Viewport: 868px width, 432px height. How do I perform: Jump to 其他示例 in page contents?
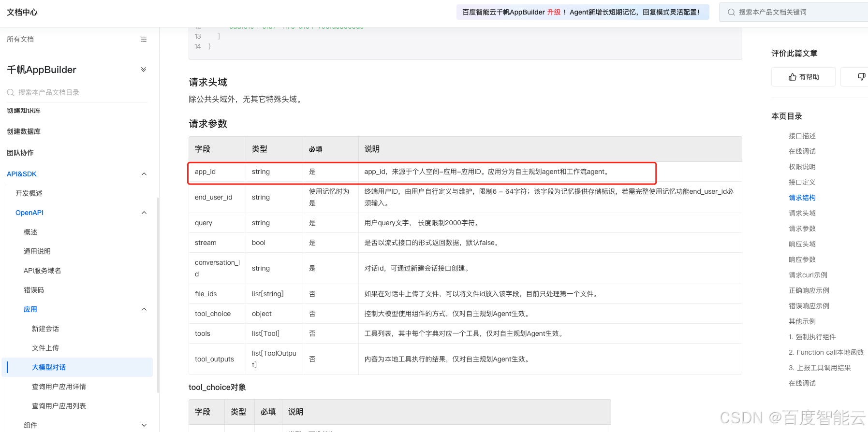click(x=802, y=321)
